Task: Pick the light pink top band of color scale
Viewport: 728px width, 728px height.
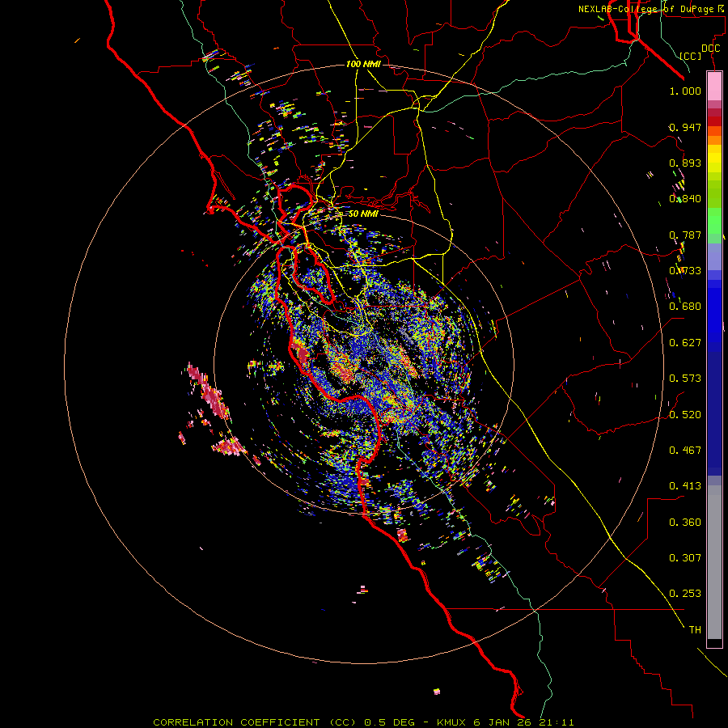Action: (x=714, y=86)
